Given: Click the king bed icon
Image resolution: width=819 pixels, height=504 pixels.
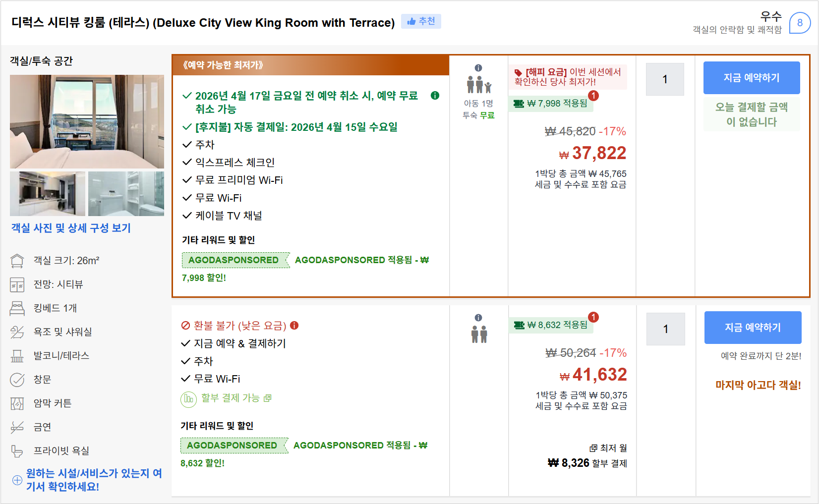Looking at the screenshot, I should point(17,308).
